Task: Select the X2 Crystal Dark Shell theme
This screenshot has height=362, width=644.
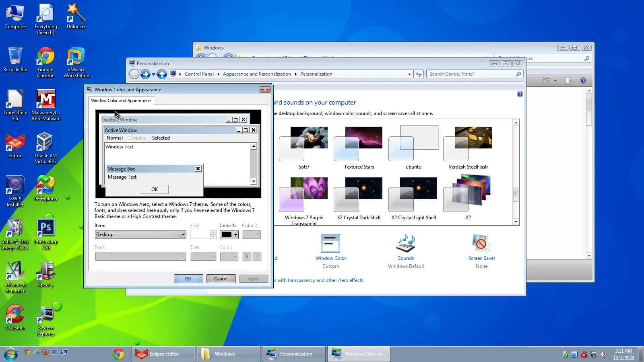Action: (359, 198)
